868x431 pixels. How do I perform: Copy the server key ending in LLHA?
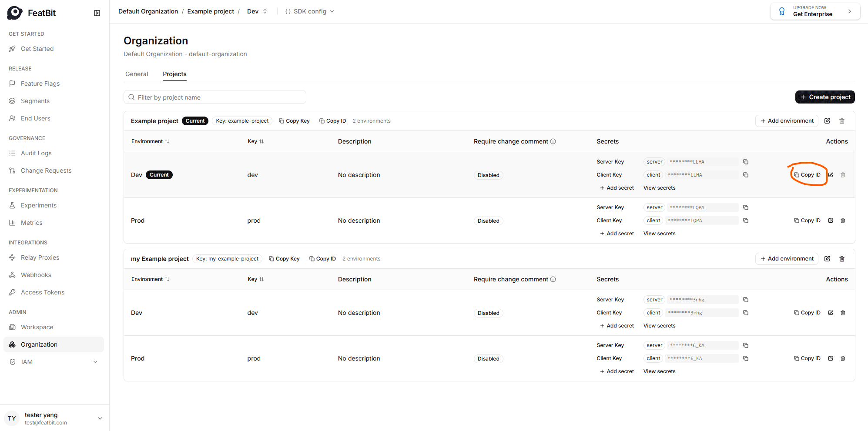coord(746,162)
